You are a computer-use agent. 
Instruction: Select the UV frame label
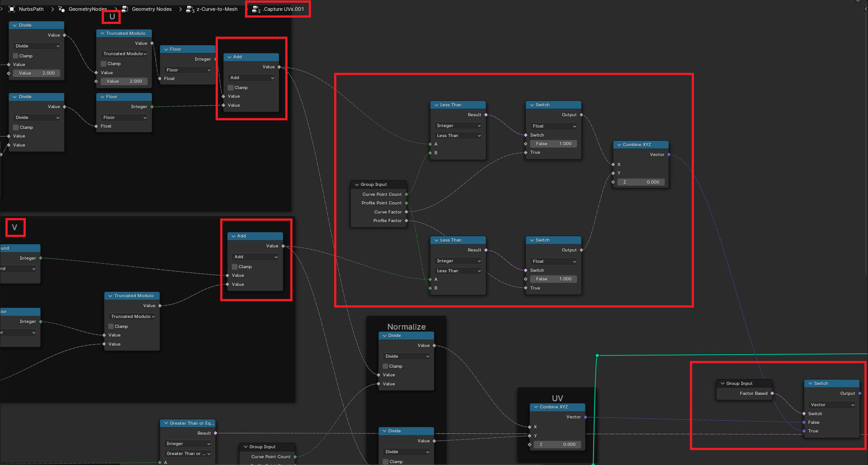(x=557, y=398)
